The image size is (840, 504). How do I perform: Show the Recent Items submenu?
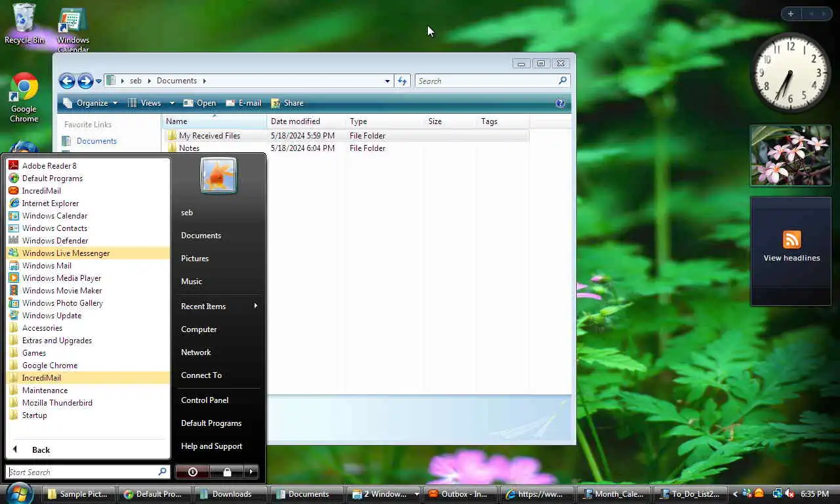tap(219, 306)
